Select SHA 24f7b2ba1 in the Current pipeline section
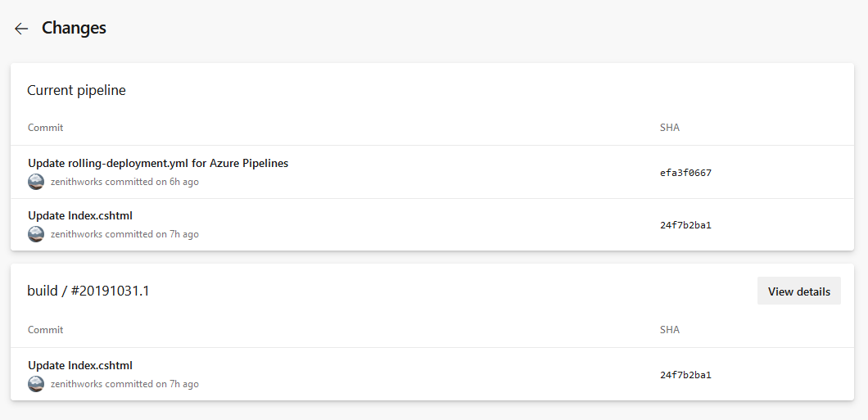Screen dimensions: 868x420 pyautogui.click(x=685, y=225)
